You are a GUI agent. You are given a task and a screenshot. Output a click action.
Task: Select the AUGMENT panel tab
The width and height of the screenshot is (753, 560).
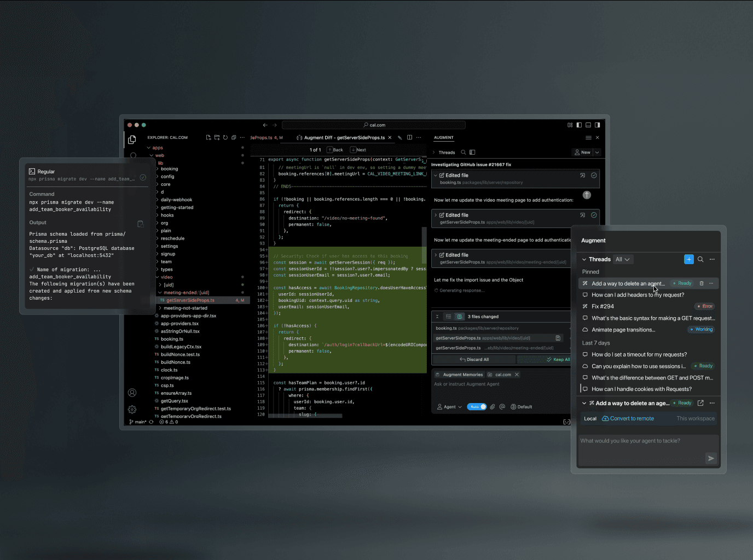pos(444,137)
